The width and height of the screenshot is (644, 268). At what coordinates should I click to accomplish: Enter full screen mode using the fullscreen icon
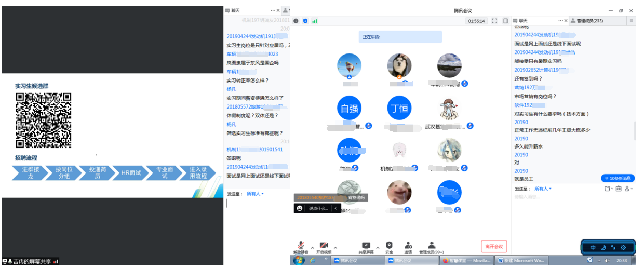[494, 21]
